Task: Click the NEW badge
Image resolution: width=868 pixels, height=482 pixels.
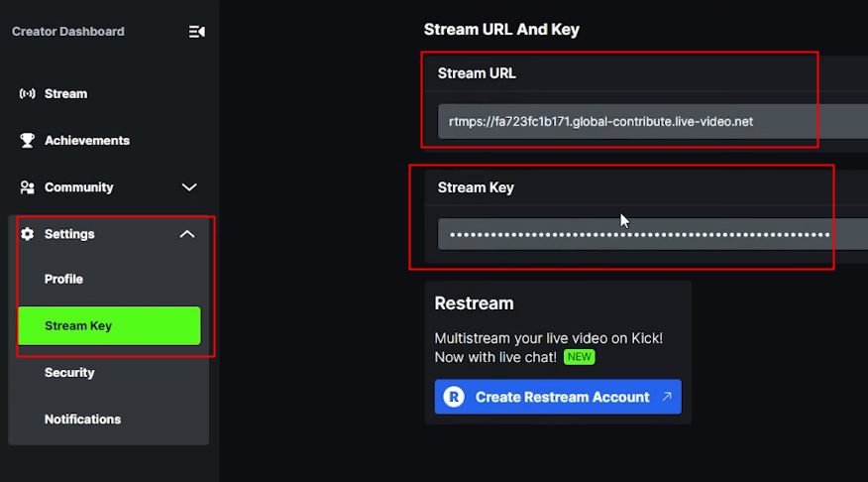Action: point(579,357)
